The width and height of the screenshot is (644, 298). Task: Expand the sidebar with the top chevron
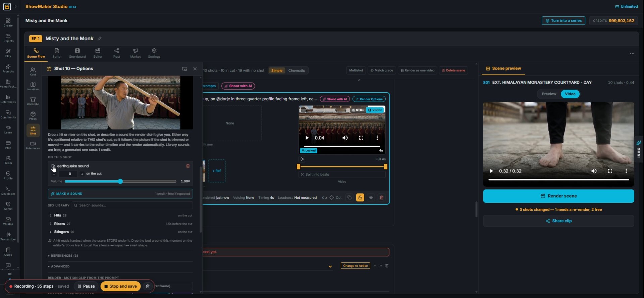[x=15, y=6]
